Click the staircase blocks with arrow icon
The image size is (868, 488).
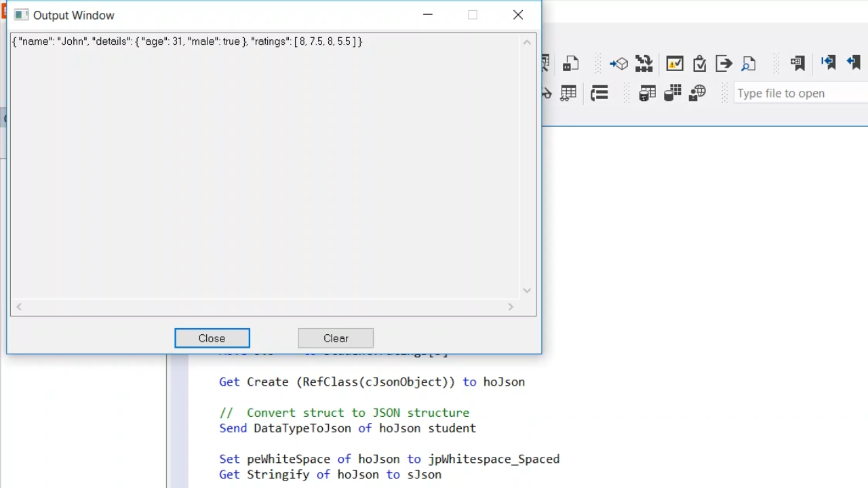click(x=644, y=64)
